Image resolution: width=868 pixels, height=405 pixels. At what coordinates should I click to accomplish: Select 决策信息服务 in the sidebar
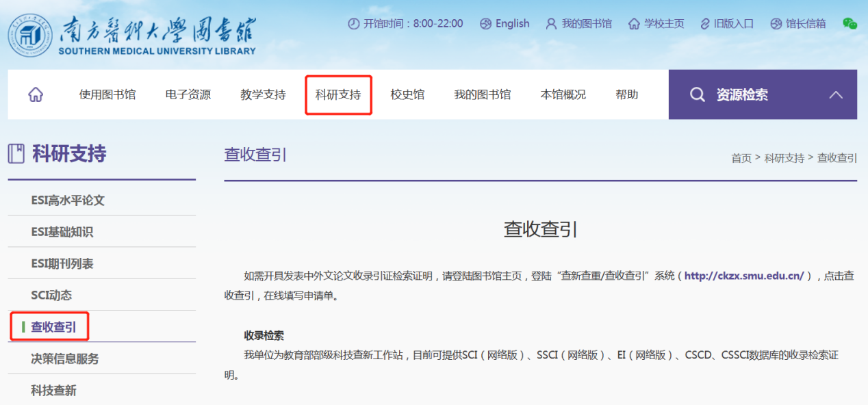(65, 358)
